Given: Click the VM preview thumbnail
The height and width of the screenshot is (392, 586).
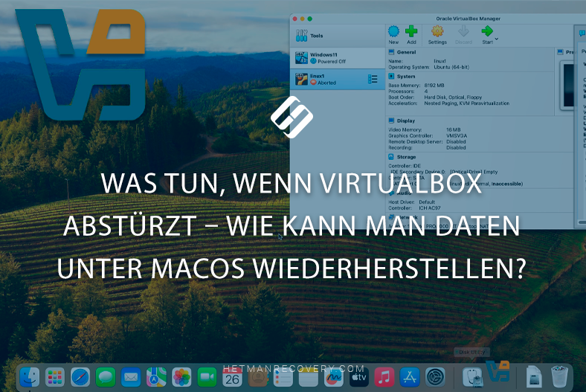Looking at the screenshot, I should click(567, 86).
